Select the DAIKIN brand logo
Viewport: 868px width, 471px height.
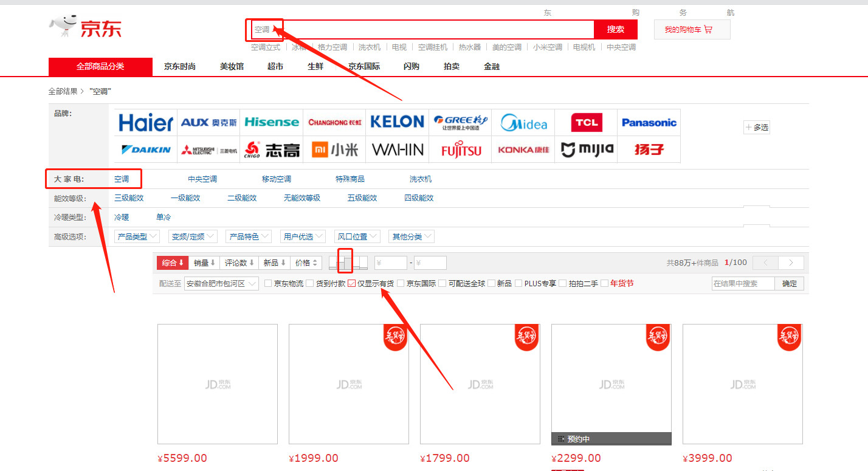[x=145, y=150]
